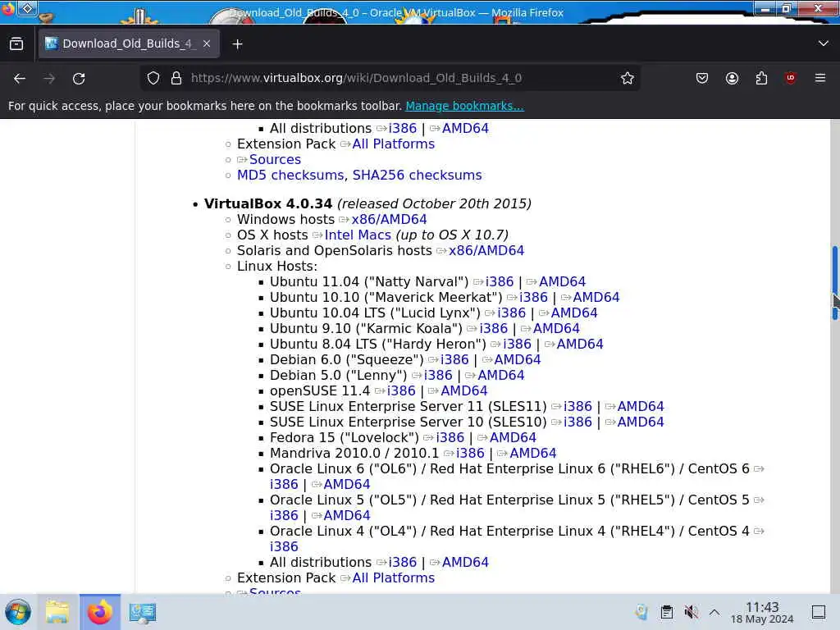Screen dimensions: 840x630
Task: Download Ubuntu 10.10 Maverick Meerkat i386
Action: pyautogui.click(x=533, y=297)
